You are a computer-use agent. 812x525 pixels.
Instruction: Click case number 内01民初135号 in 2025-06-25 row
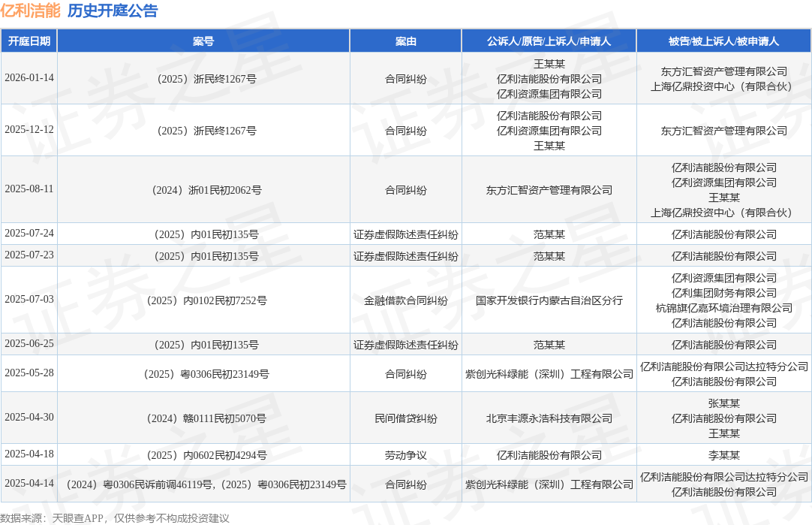pos(206,345)
